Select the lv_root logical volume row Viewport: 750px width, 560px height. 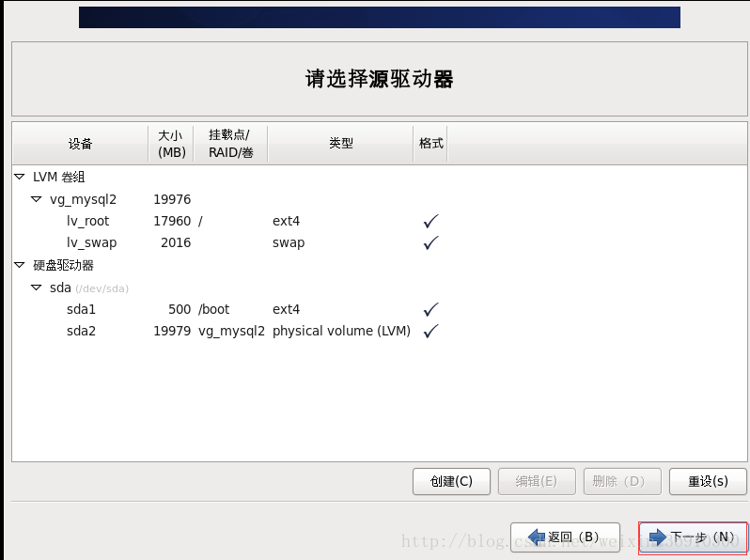(x=87, y=222)
